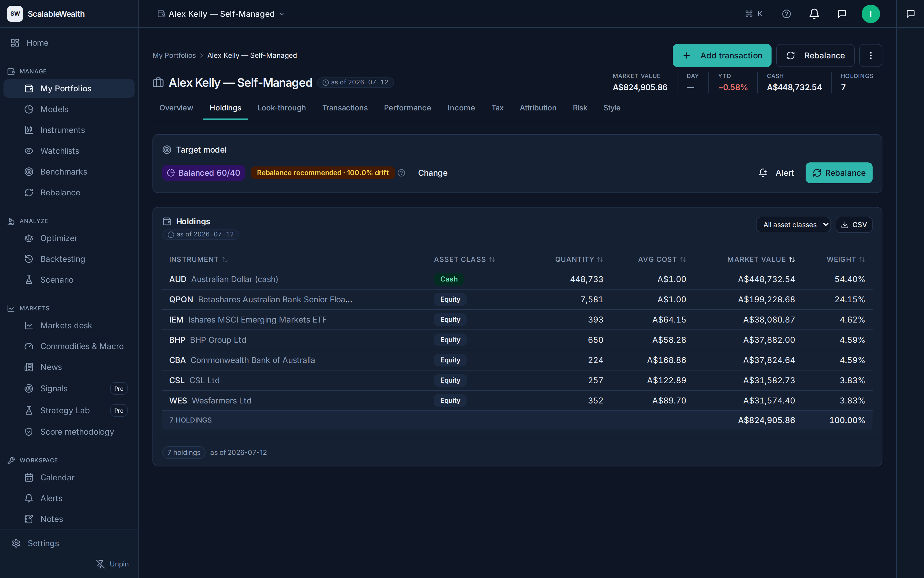Screen dimensions: 924x578
Task: Open help question mark icon in top bar
Action: tap(786, 14)
